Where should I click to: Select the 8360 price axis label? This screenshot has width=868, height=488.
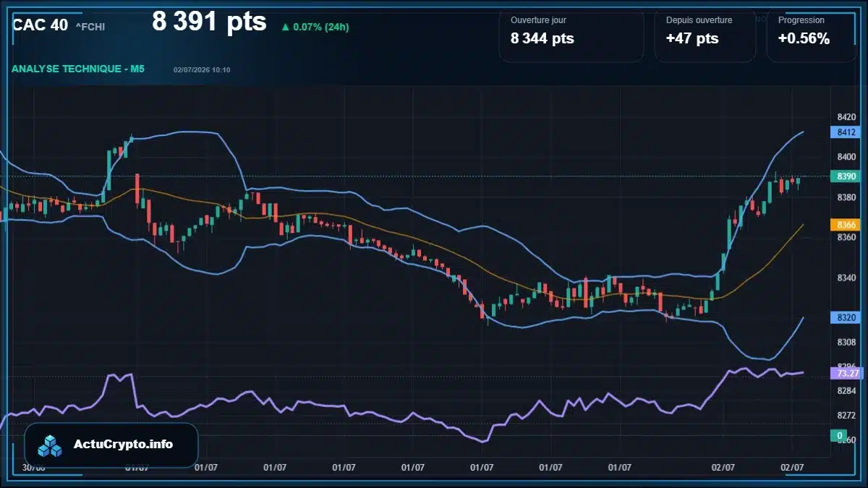846,237
